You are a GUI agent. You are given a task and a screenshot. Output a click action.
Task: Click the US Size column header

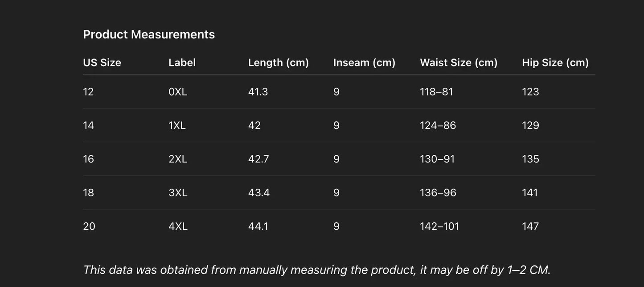click(102, 62)
